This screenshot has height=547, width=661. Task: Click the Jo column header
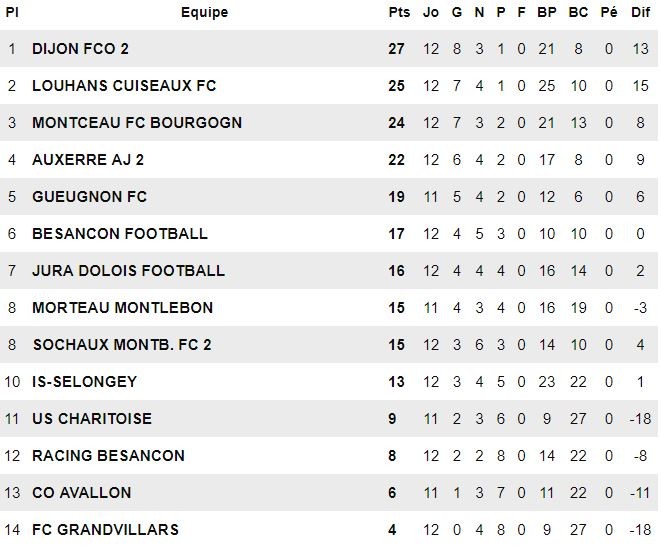click(431, 12)
